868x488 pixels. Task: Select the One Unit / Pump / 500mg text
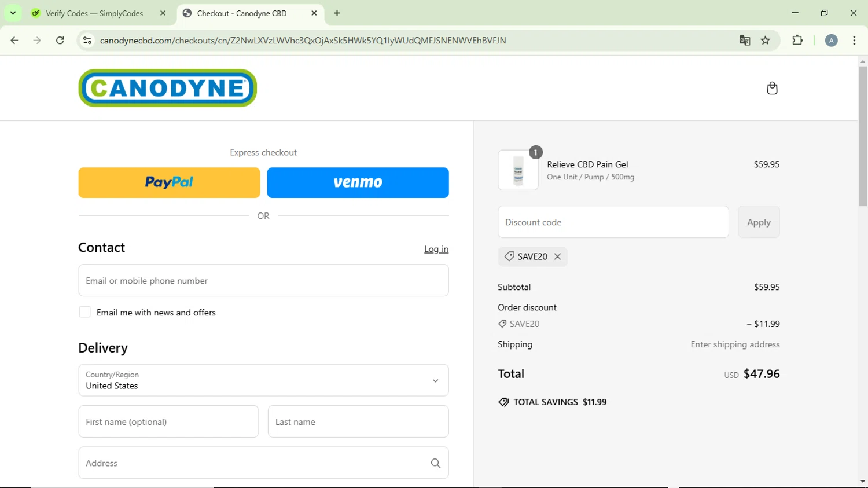click(x=590, y=177)
